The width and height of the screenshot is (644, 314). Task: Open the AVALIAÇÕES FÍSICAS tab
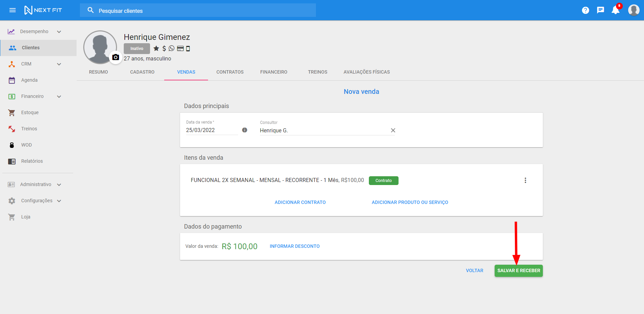click(367, 72)
